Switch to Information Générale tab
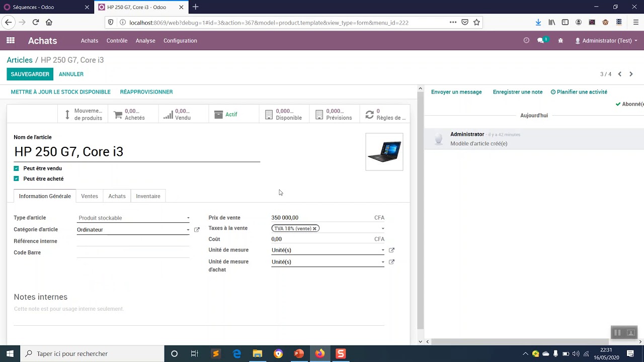Image resolution: width=644 pixels, height=362 pixels. point(45,196)
